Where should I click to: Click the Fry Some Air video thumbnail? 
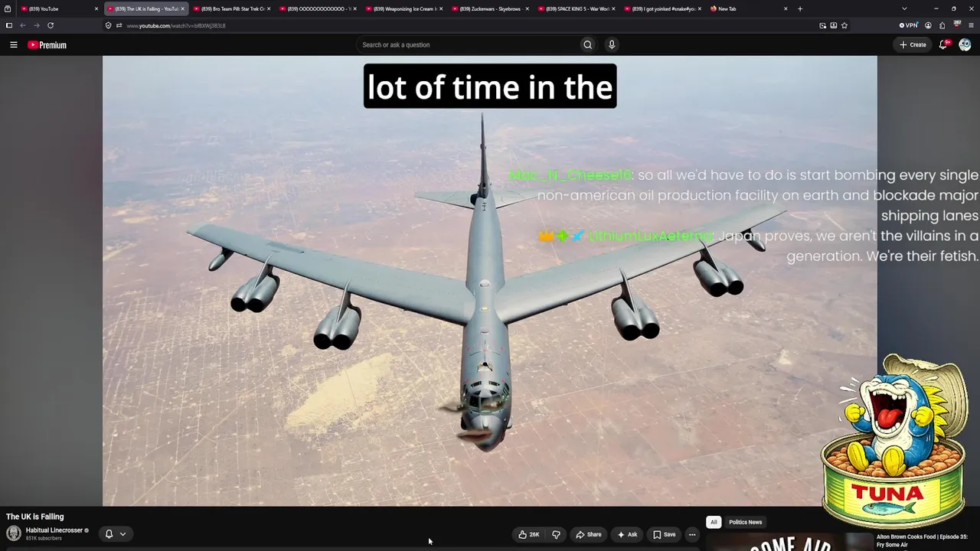pyautogui.click(x=789, y=542)
